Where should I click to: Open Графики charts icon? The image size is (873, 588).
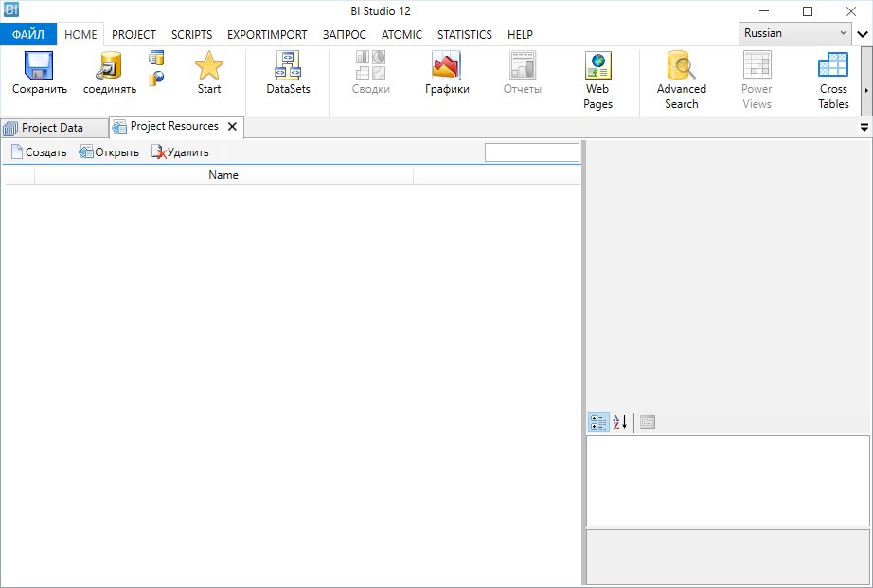point(447,65)
